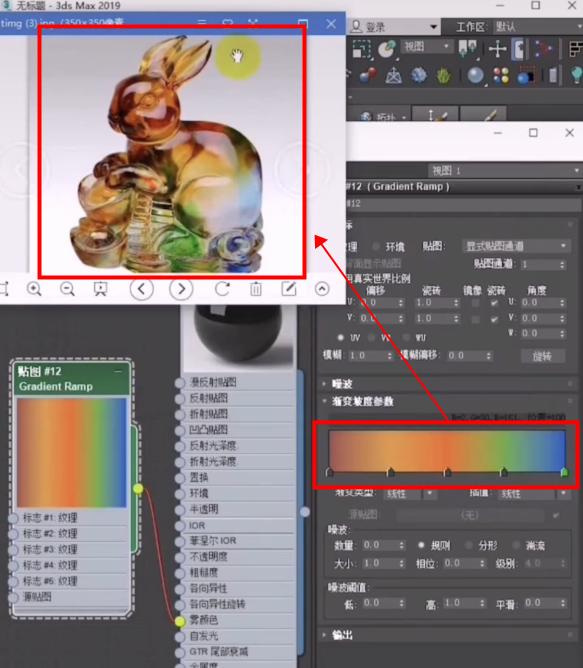Click the round up-chevron in the viewer toolbar
The height and width of the screenshot is (668, 583).
tap(322, 289)
